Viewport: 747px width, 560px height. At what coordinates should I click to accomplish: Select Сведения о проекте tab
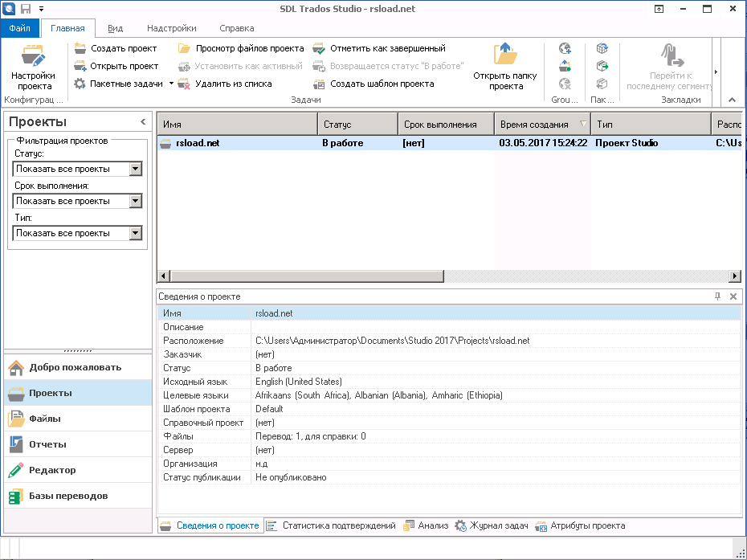click(210, 525)
